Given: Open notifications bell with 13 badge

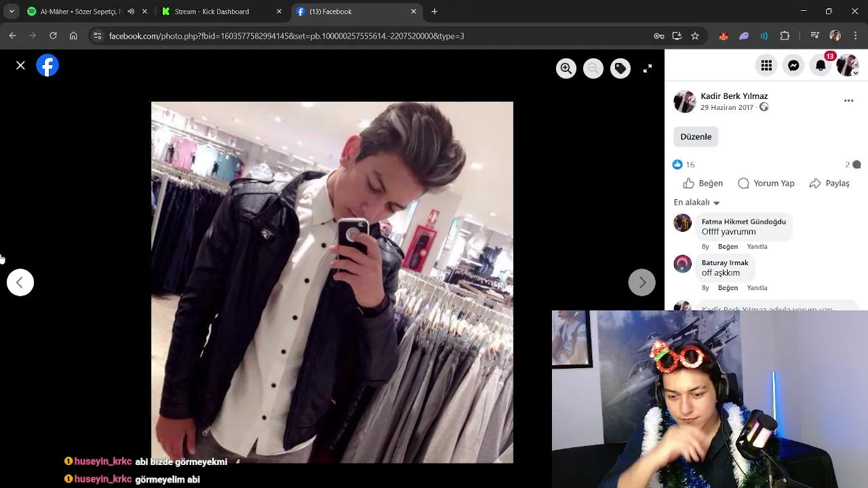Looking at the screenshot, I should pos(821,66).
